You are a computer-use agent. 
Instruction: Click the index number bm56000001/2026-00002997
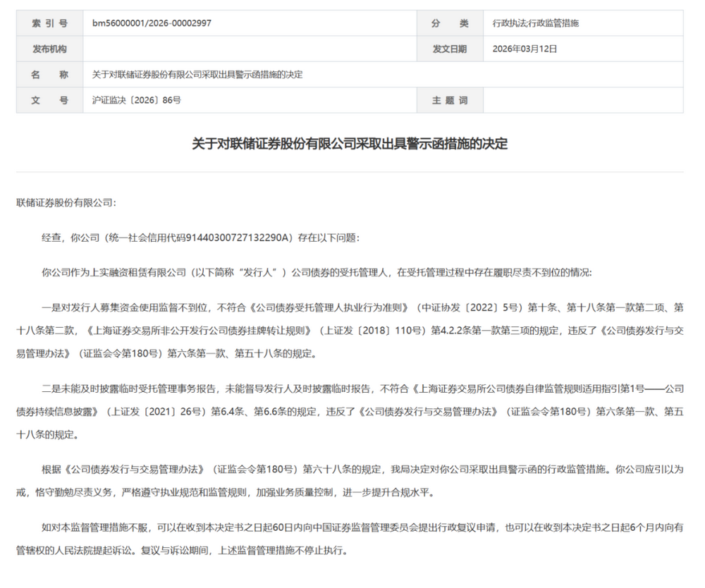[152, 23]
